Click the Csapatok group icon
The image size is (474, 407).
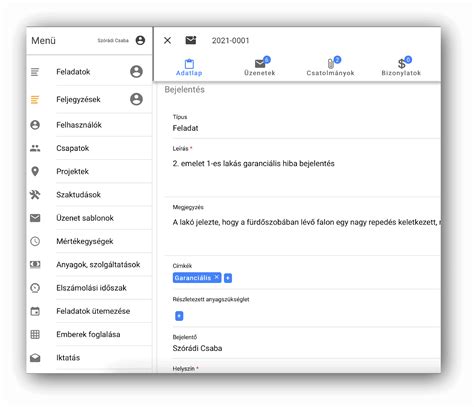pyautogui.click(x=35, y=148)
